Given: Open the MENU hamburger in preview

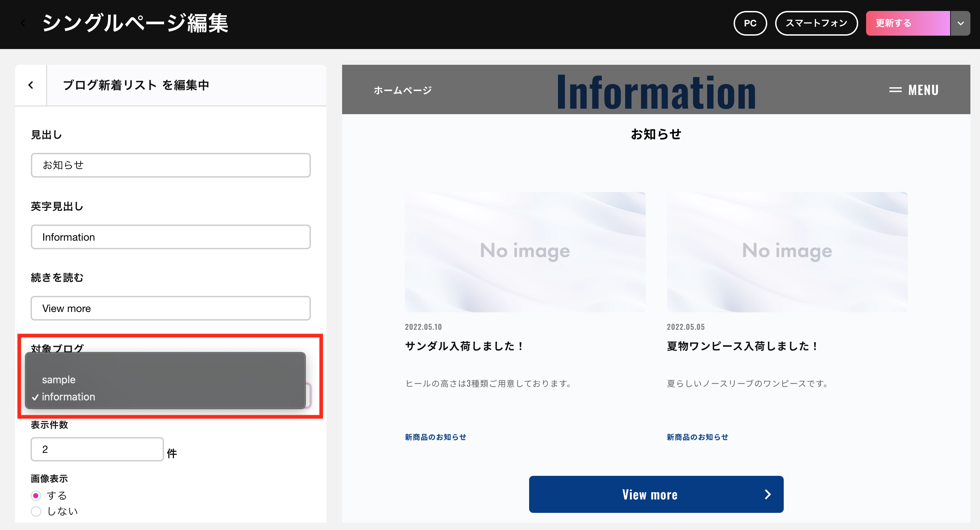Looking at the screenshot, I should [x=914, y=90].
